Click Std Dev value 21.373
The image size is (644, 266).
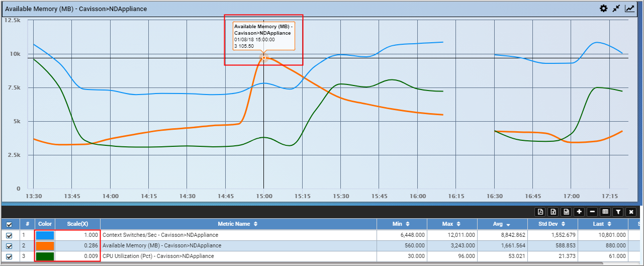click(x=566, y=256)
